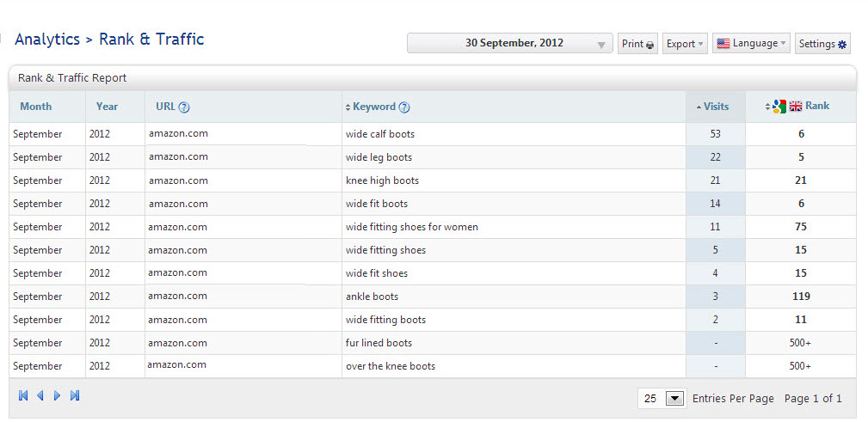Open the entries per page dropdown
The width and height of the screenshot is (868, 422).
674,399
